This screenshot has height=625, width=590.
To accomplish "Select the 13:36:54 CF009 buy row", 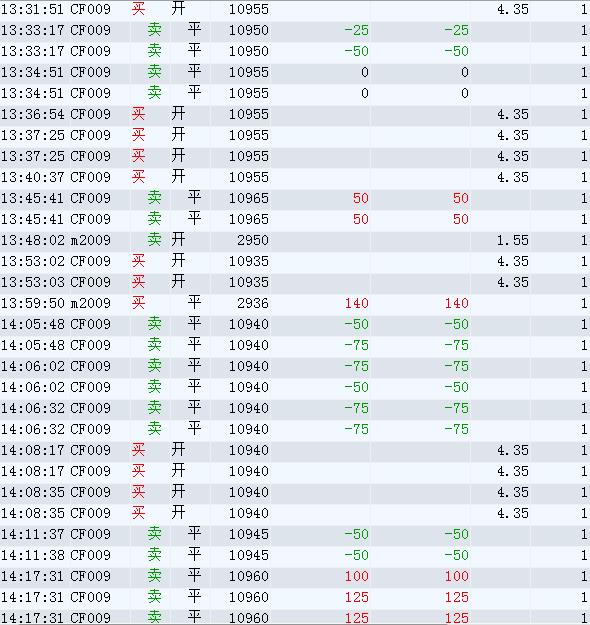I will coord(295,114).
